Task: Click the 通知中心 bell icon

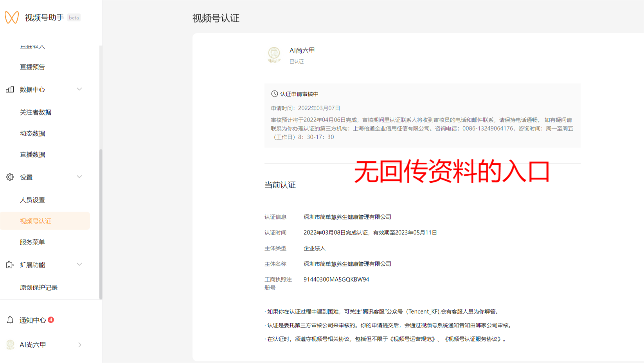Action: click(x=10, y=320)
